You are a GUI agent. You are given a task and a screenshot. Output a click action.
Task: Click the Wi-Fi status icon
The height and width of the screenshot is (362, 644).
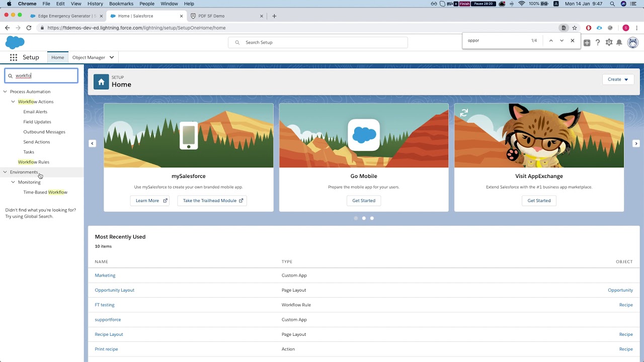tap(522, 4)
